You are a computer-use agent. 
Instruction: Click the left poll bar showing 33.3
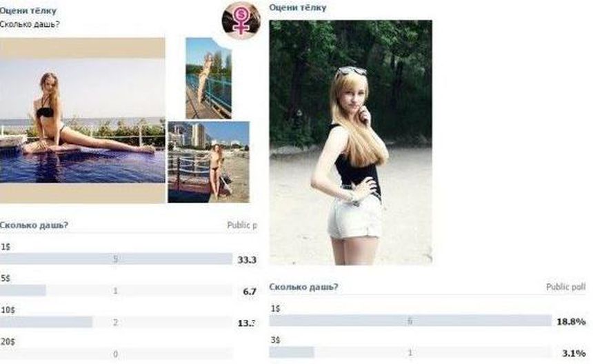116,259
